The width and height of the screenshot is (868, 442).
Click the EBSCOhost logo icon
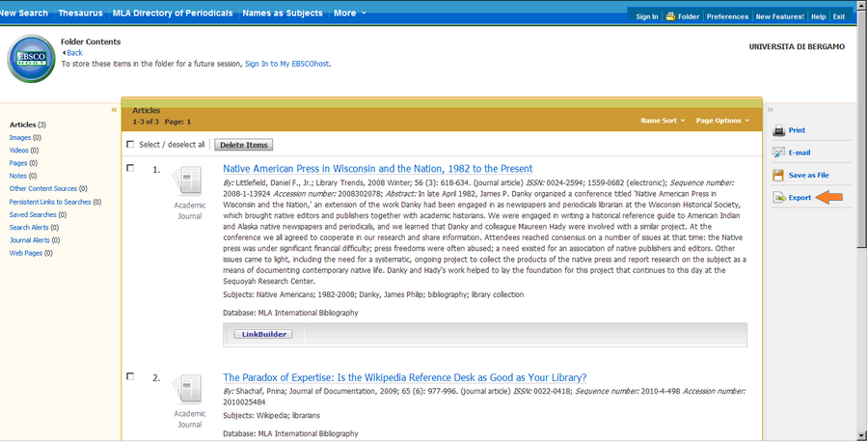coord(31,60)
